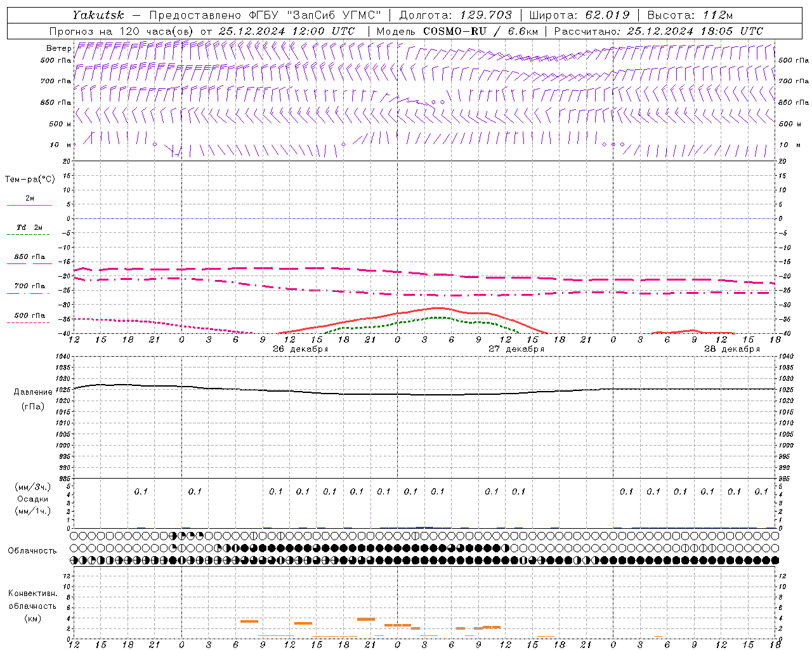The image size is (812, 650).
Task: Click the '700 гПа' temperature legend entry with line sample
Action: (29, 289)
